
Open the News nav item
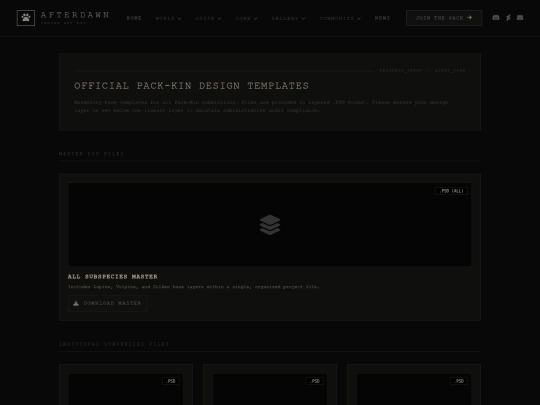tap(382, 18)
